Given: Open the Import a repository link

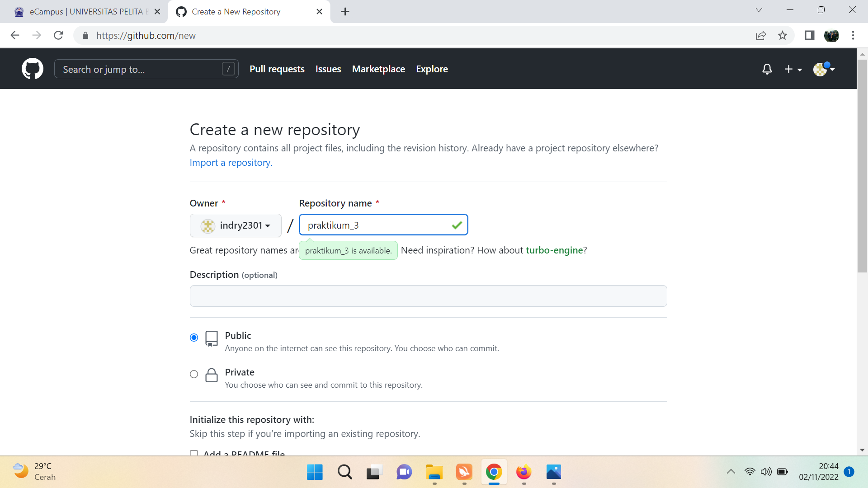Looking at the screenshot, I should [x=231, y=163].
